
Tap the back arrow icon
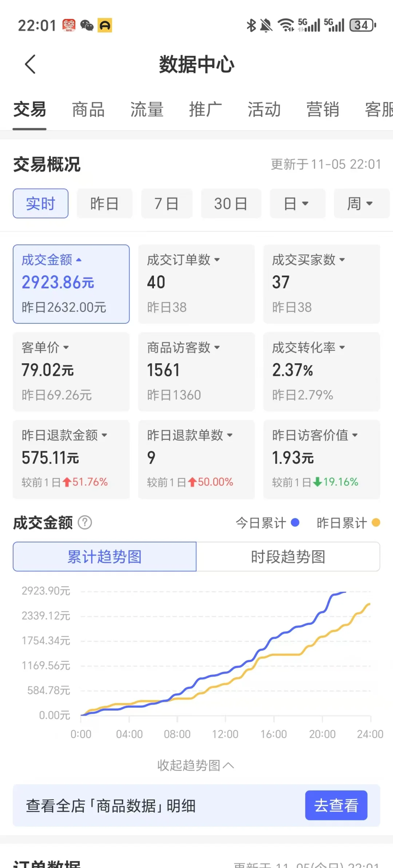(x=30, y=64)
